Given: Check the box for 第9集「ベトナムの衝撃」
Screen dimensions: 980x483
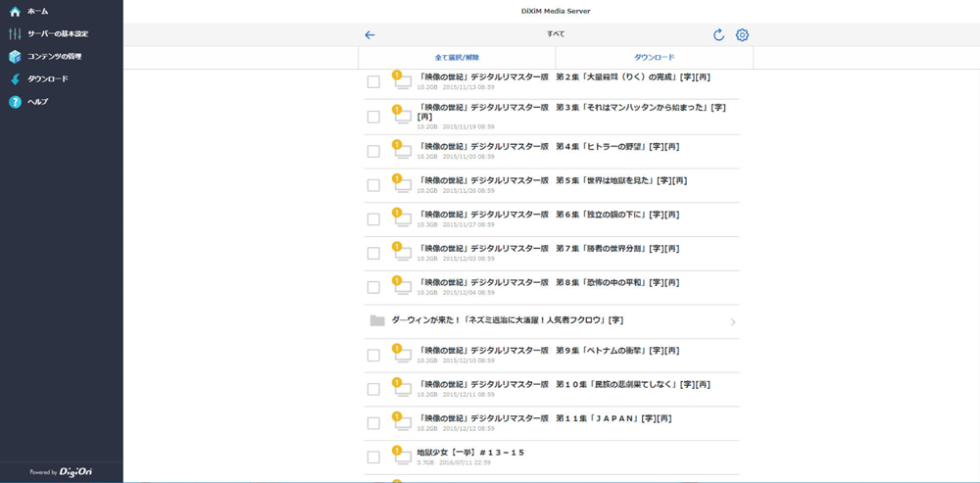Looking at the screenshot, I should coord(373,355).
